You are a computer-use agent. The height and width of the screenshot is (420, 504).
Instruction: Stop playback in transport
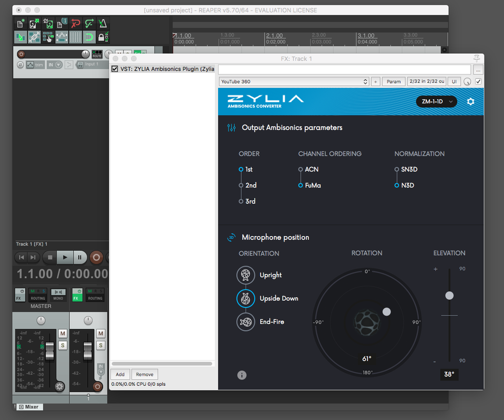click(50, 257)
